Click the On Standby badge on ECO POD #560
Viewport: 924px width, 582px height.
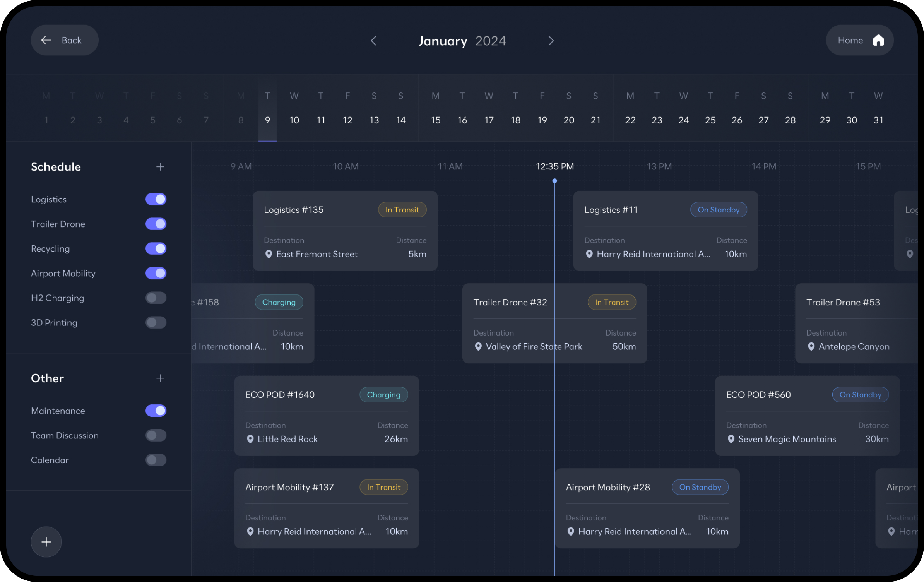pyautogui.click(x=860, y=395)
